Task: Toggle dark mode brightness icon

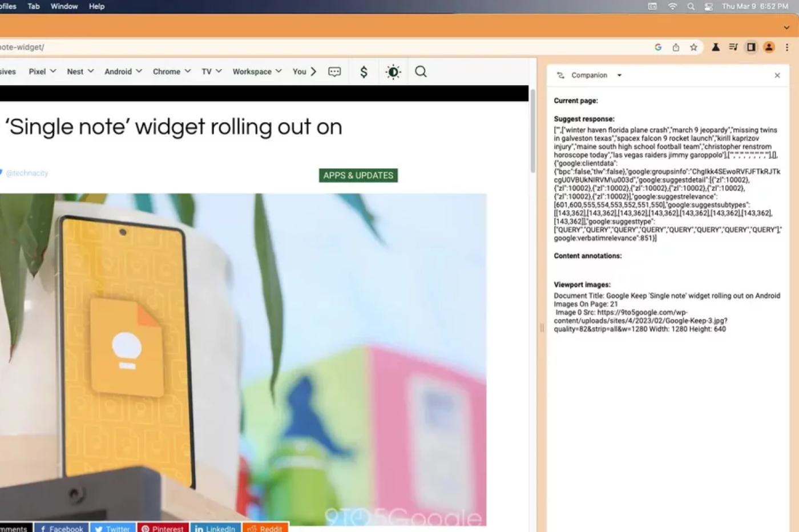Action: [393, 72]
